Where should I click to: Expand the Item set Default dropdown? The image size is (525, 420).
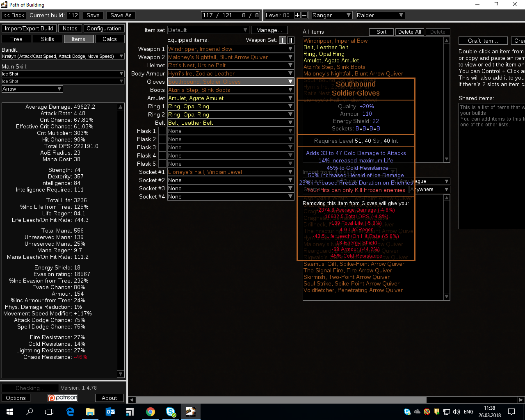[208, 30]
